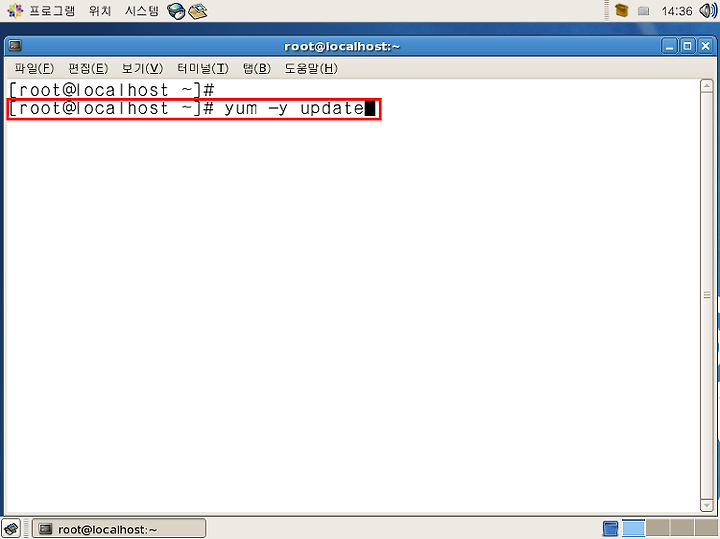This screenshot has height=539, width=720.
Task: Click the blue tray icon beside the workspace switcher
Action: [x=610, y=528]
